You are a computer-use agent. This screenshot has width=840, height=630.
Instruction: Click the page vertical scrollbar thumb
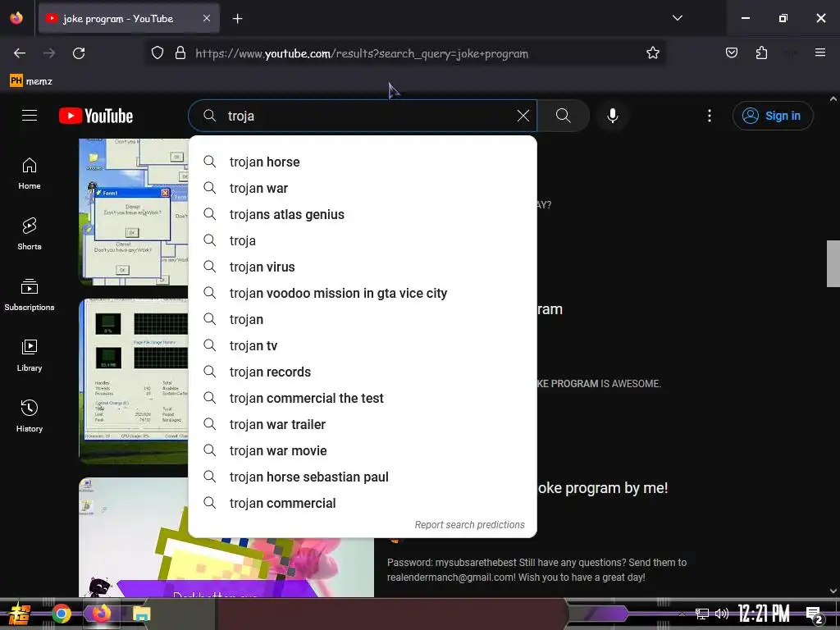pyautogui.click(x=833, y=263)
